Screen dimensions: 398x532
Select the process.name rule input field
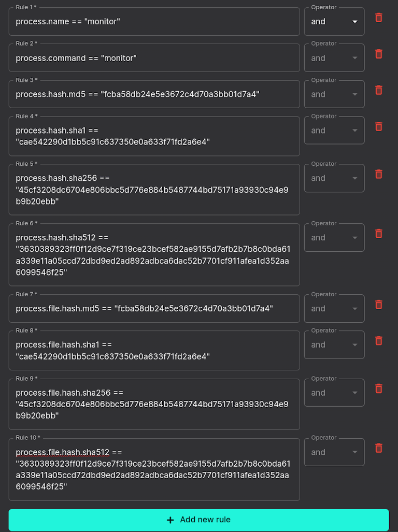tap(153, 21)
